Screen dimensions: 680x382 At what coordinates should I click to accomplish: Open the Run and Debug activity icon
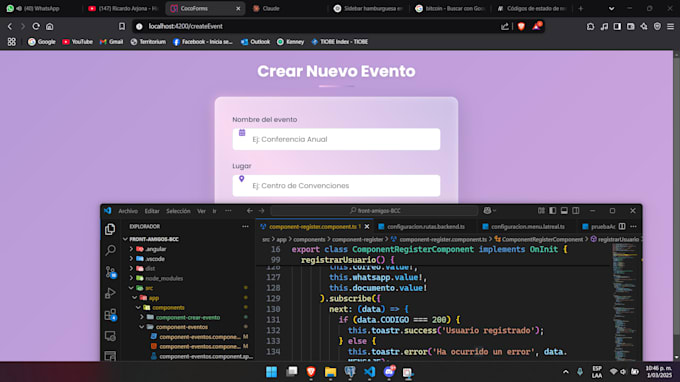click(x=110, y=293)
